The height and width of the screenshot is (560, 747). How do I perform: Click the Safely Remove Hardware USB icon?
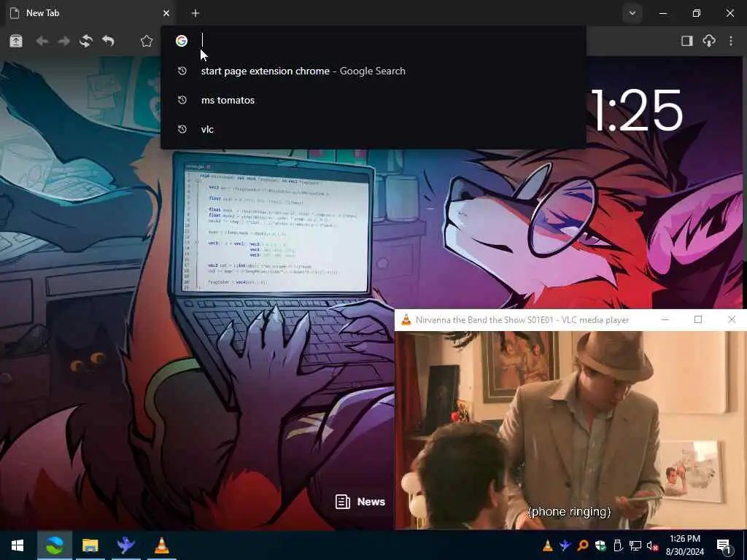[x=618, y=545]
